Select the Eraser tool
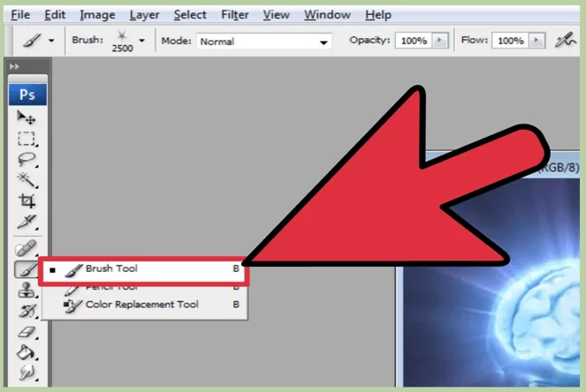This screenshot has height=392, width=586. point(27,331)
